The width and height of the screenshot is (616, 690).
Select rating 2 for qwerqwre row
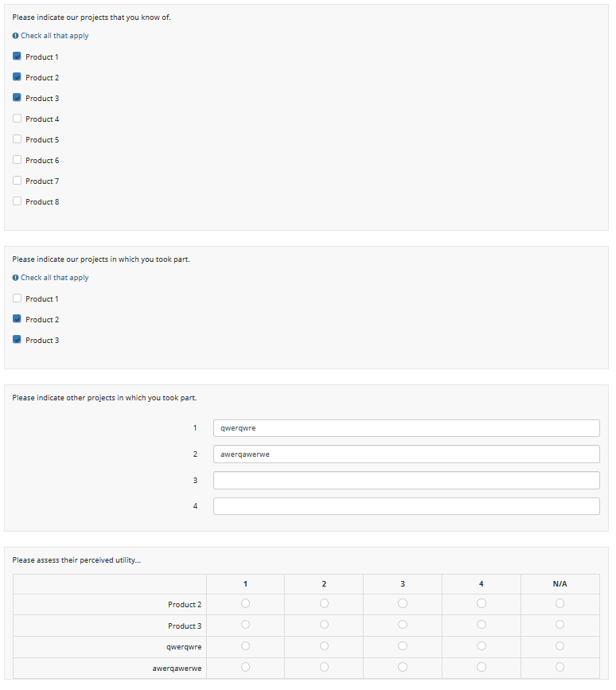pyautogui.click(x=324, y=646)
